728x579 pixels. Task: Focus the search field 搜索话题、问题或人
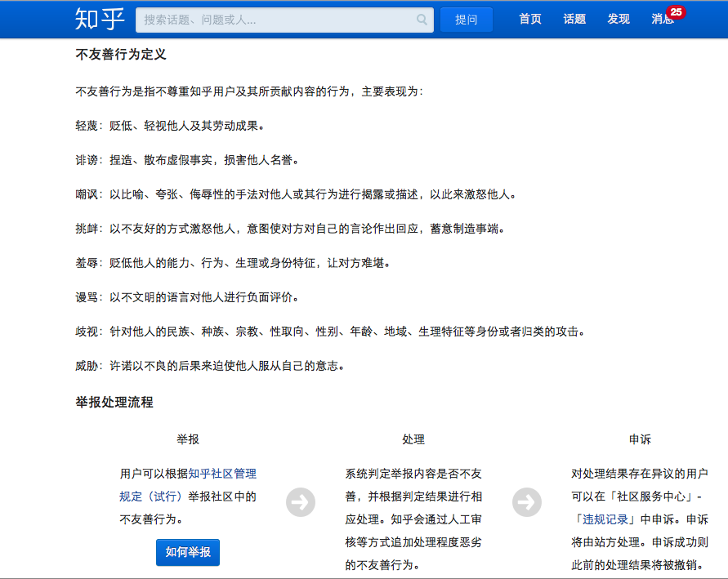coord(284,20)
